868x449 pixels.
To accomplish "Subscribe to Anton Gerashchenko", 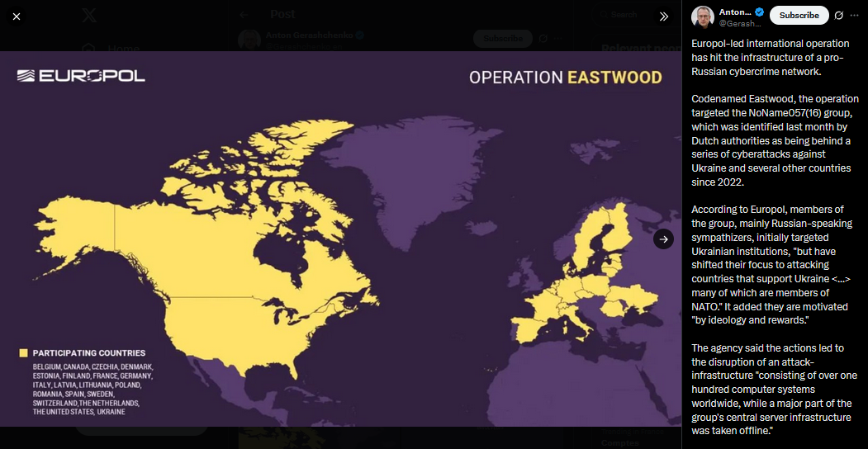I will click(799, 16).
